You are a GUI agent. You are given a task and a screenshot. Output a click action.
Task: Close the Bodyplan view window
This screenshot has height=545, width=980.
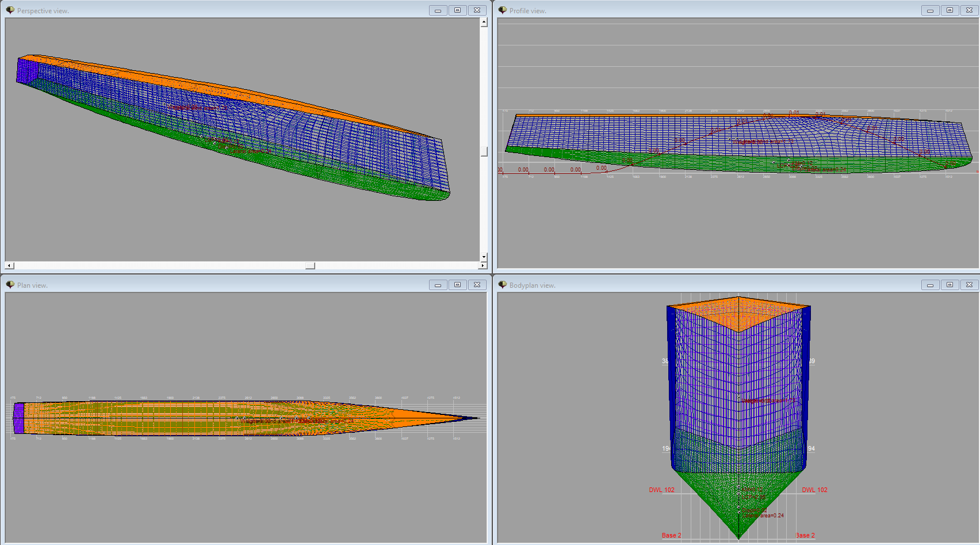click(969, 285)
